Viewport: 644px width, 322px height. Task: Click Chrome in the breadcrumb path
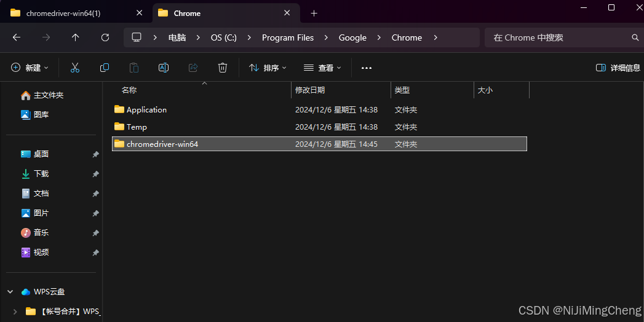pos(407,37)
